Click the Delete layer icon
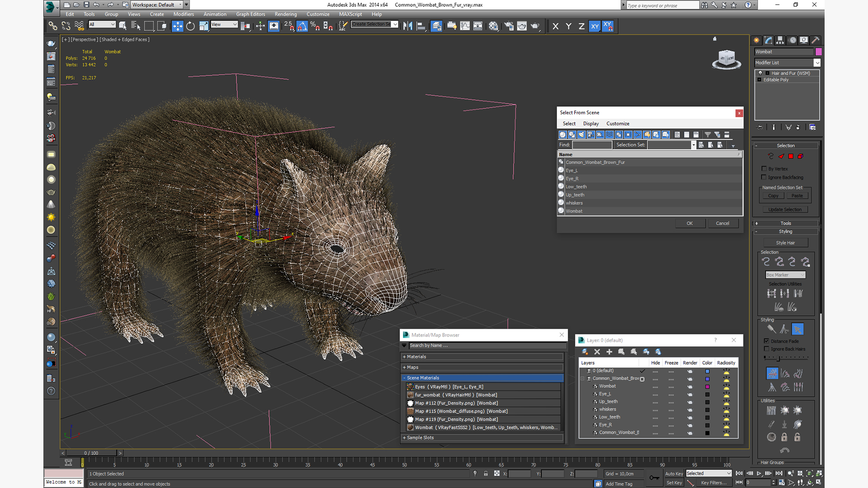The width and height of the screenshot is (868, 488). 597,352
